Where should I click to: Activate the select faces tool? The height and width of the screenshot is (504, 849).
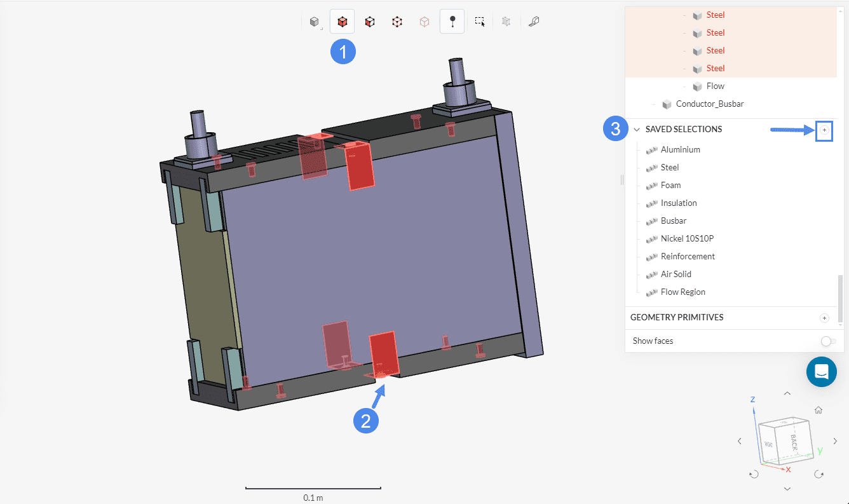tap(370, 22)
